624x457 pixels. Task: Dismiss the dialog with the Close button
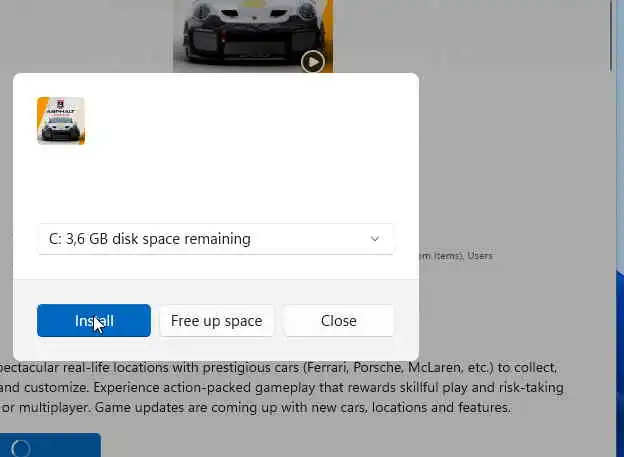[x=339, y=320]
